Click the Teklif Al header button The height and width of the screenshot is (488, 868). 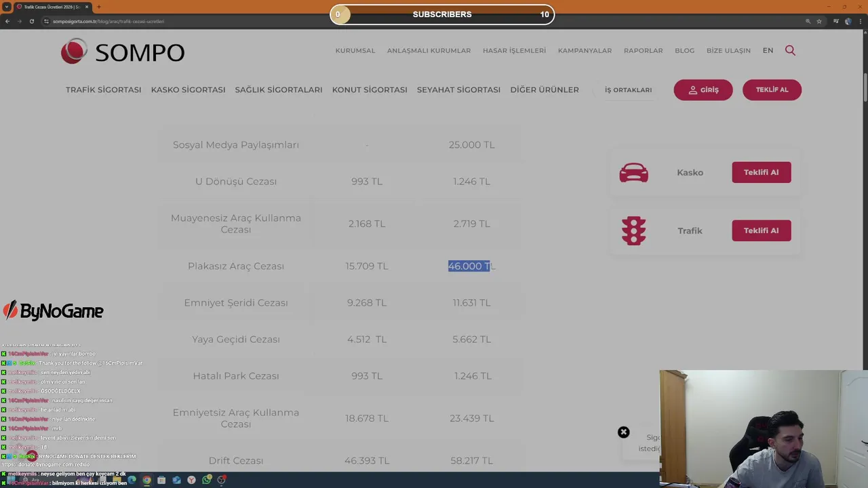coord(772,89)
